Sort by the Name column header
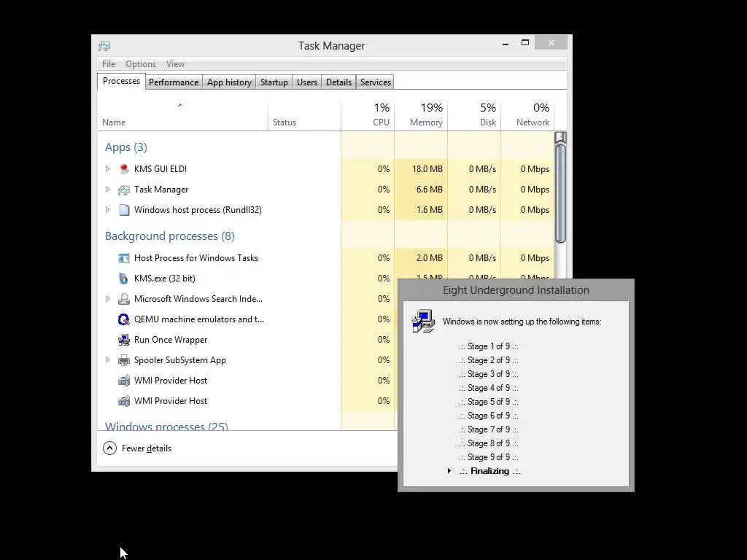This screenshot has width=747, height=560. coord(182,114)
